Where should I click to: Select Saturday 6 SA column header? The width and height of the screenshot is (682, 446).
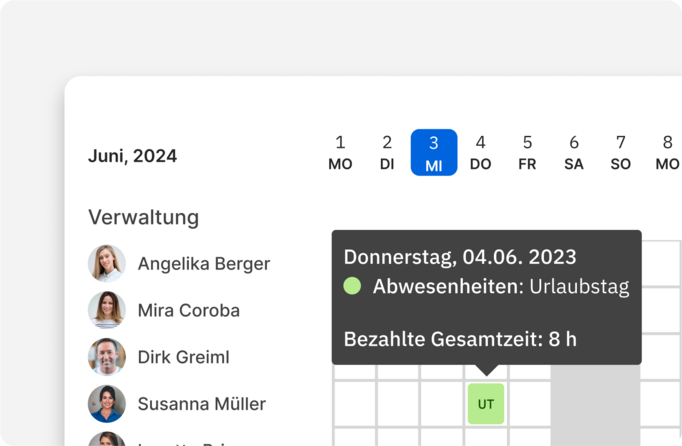pos(574,152)
